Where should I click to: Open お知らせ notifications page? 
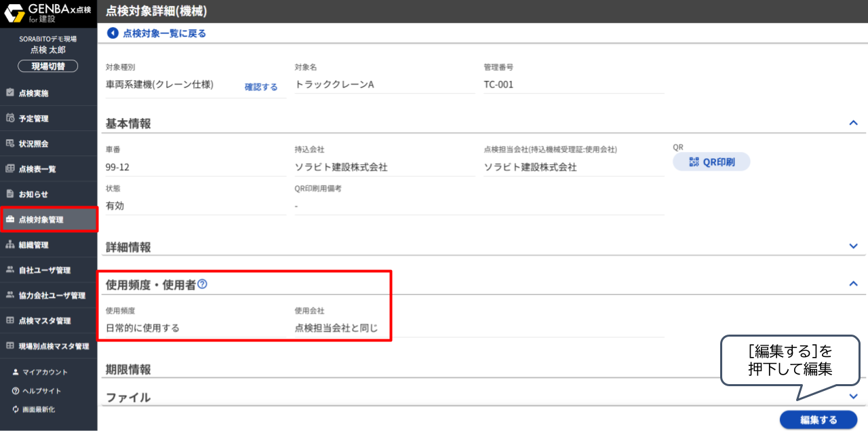[33, 194]
